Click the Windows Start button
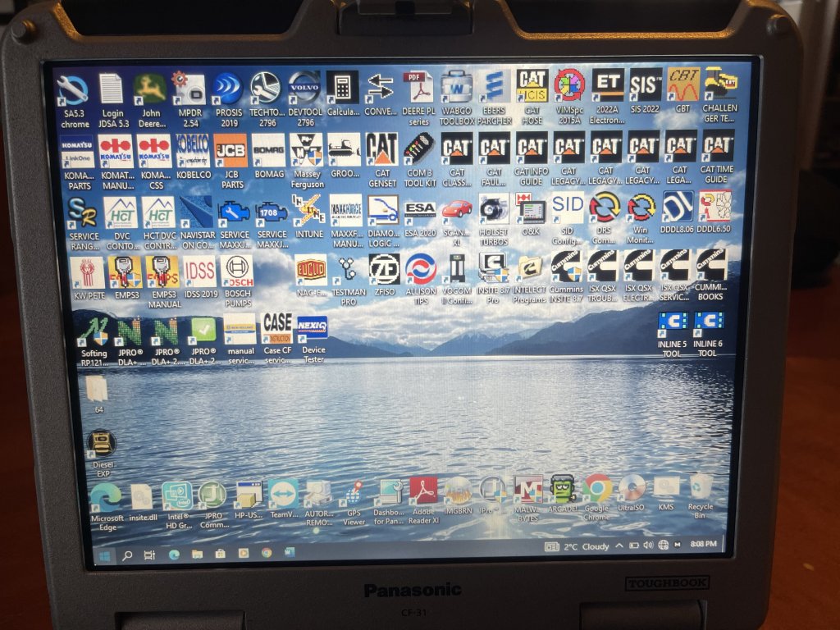Image resolution: width=840 pixels, height=630 pixels. [105, 557]
